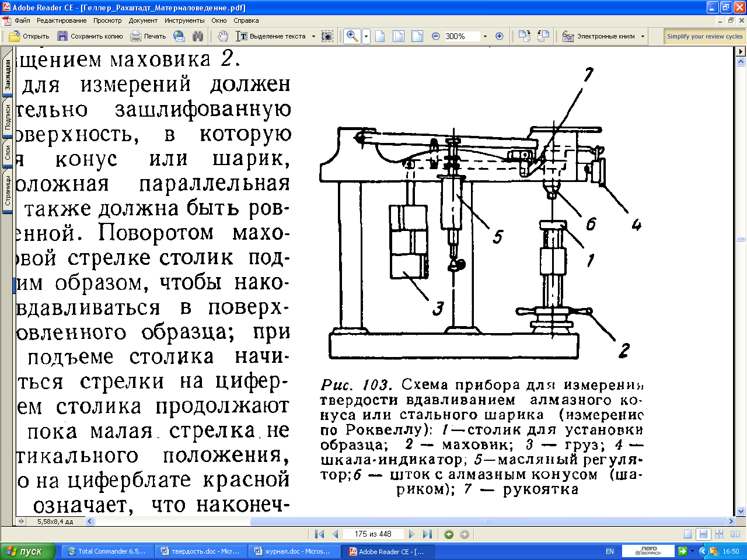Open the Подписи (Signatures) side tab
The image size is (747, 560).
[x=8, y=117]
